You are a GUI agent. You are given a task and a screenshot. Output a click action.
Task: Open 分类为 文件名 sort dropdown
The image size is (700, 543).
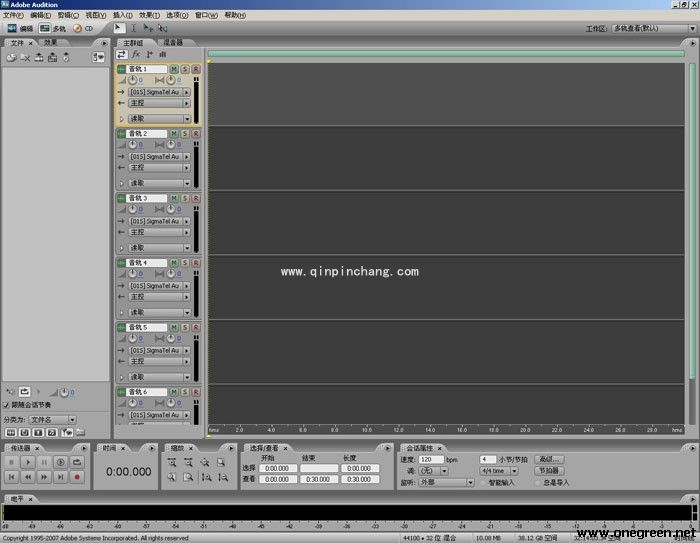point(53,420)
